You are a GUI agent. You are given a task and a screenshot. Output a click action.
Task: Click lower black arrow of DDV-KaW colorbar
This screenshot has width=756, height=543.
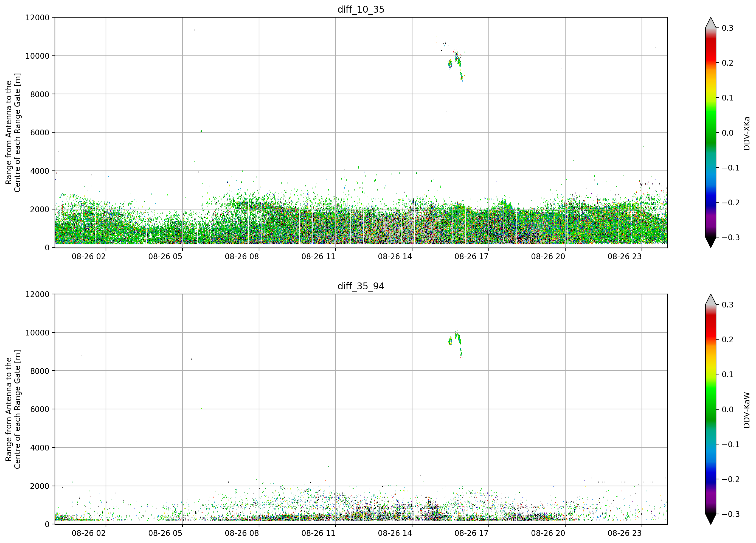[711, 519]
